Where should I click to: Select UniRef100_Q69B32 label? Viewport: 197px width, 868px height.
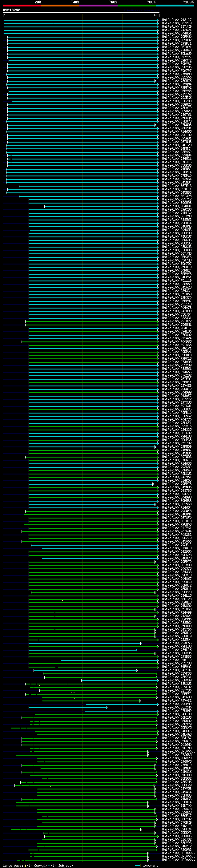(177, 40)
